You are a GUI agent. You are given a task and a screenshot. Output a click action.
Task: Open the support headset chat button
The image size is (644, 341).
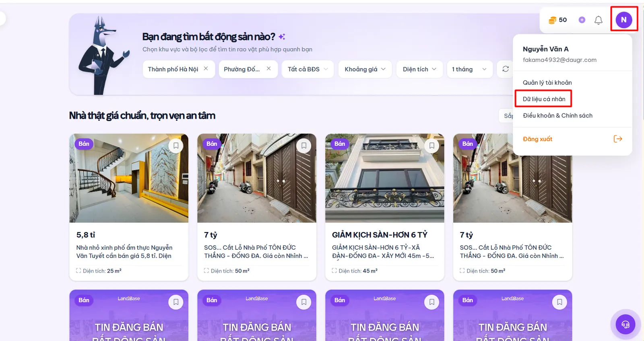[625, 324]
